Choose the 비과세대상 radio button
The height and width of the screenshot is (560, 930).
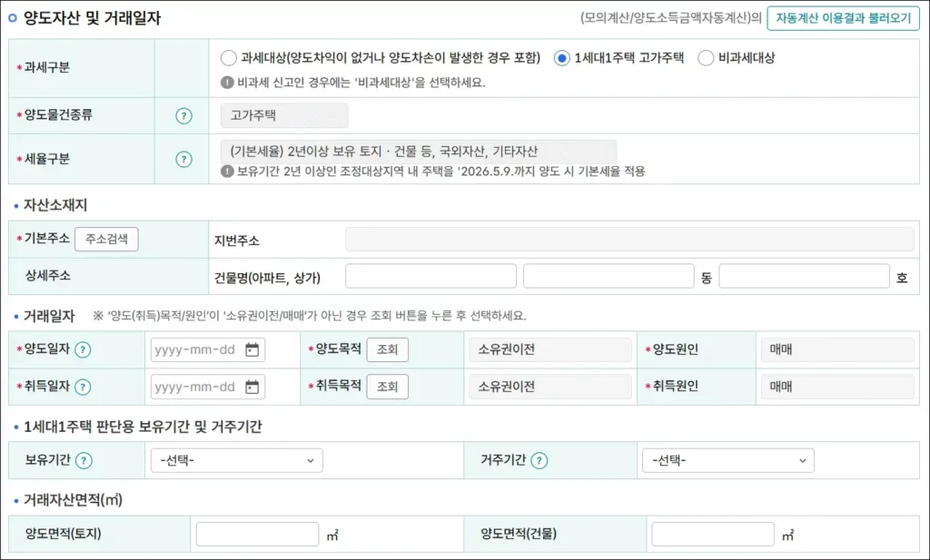pyautogui.click(x=706, y=58)
